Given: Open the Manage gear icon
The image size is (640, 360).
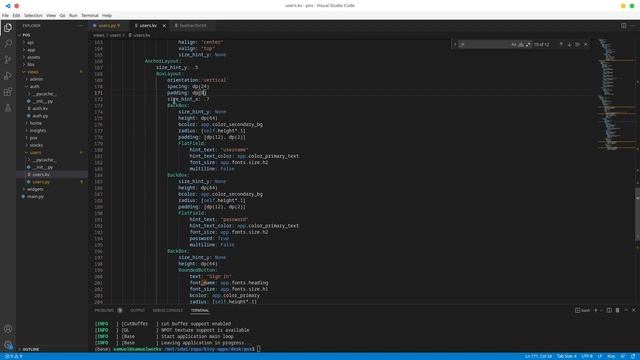Looking at the screenshot, I should coord(8,345).
